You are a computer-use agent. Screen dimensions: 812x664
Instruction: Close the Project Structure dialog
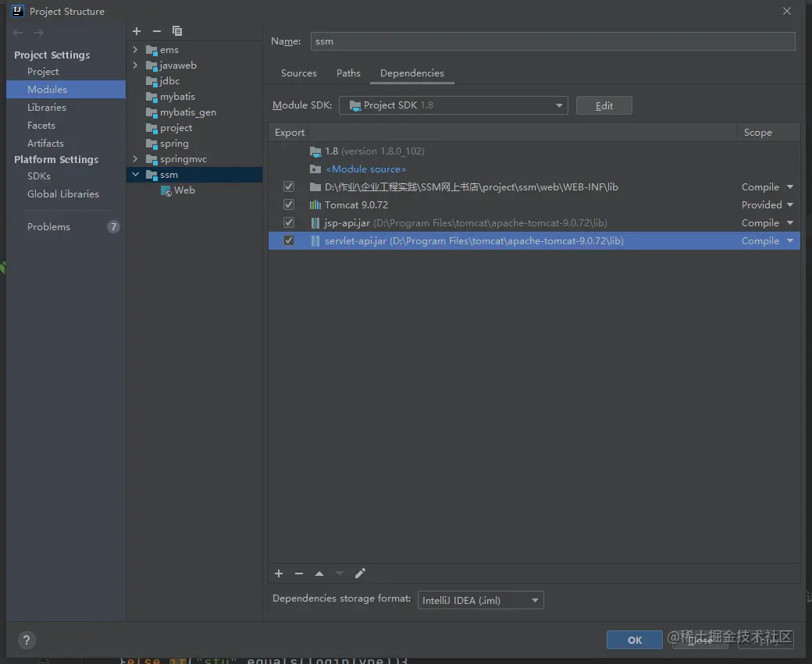787,11
